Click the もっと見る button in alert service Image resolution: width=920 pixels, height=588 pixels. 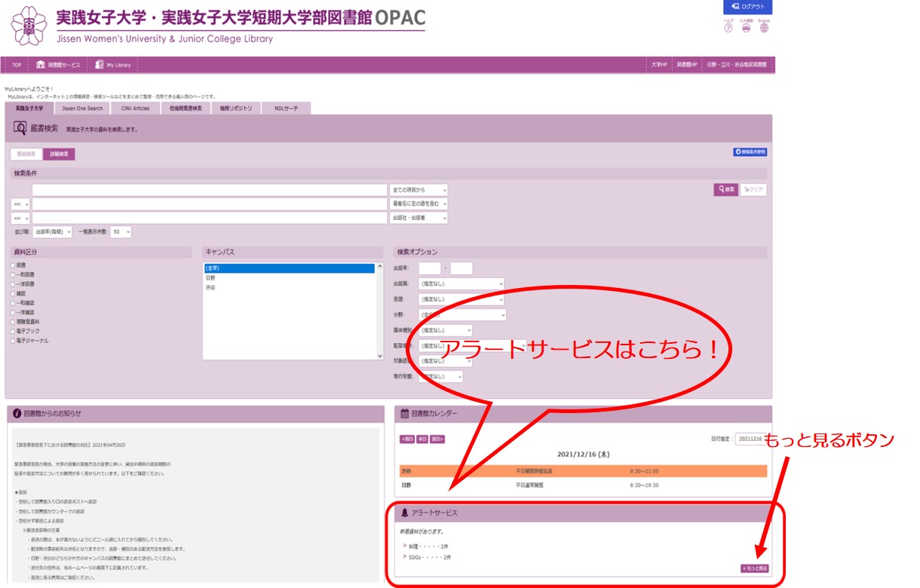[754, 568]
